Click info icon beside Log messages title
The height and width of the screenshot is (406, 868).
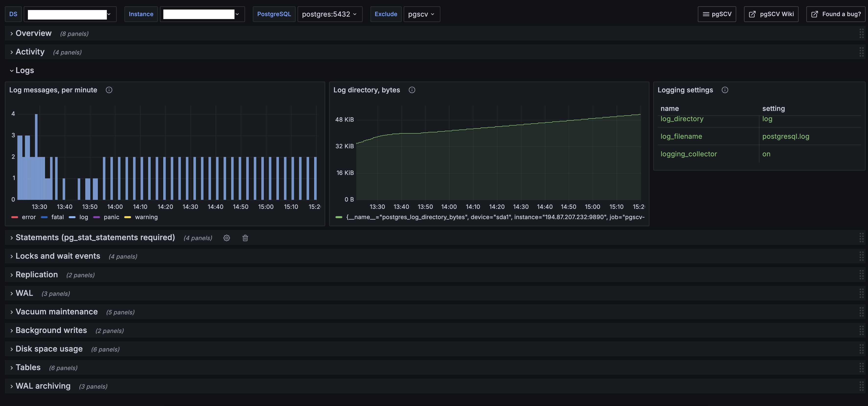[x=109, y=90]
